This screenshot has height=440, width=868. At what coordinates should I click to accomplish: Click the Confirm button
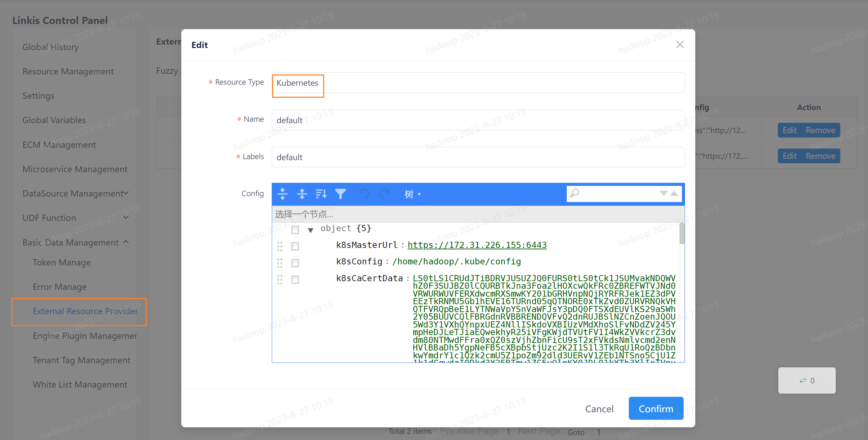coord(656,408)
